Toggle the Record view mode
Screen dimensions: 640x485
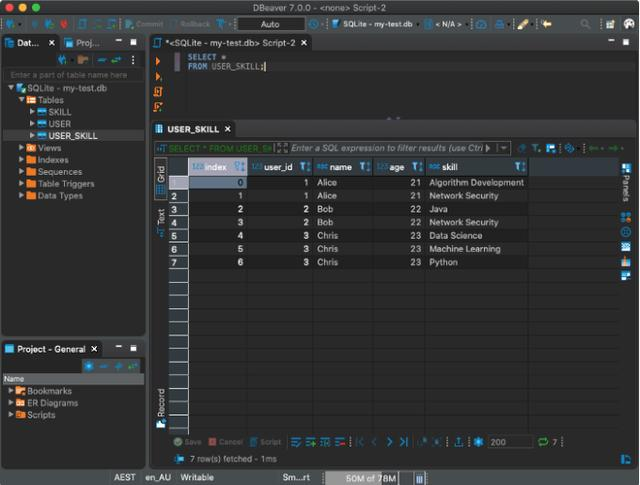[160, 405]
